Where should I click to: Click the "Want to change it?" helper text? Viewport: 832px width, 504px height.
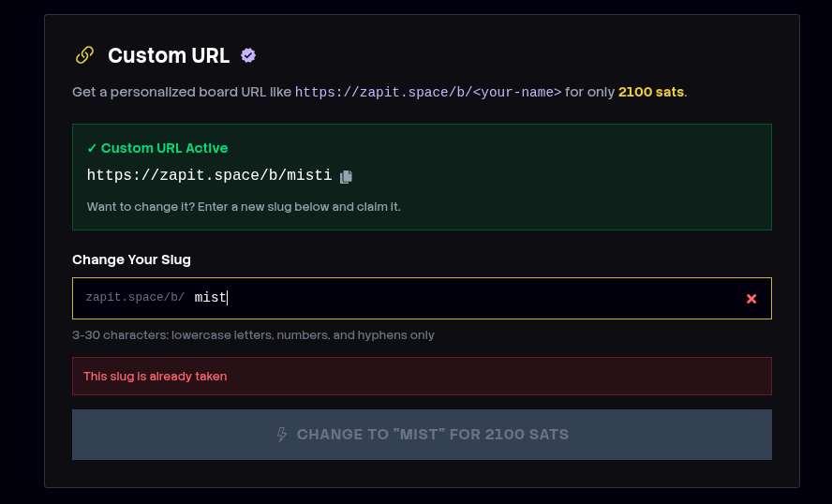coord(244,206)
